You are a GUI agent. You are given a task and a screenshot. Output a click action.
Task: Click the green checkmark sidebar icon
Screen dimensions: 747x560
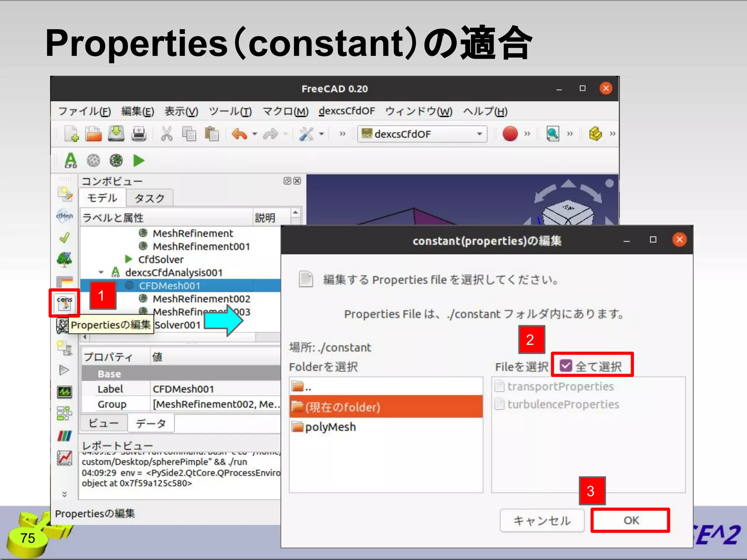pos(65,238)
